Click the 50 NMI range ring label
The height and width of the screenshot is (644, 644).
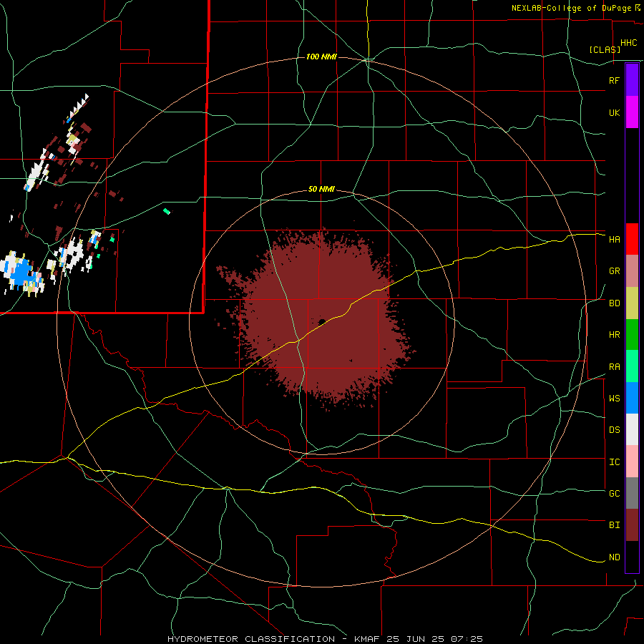point(321,190)
